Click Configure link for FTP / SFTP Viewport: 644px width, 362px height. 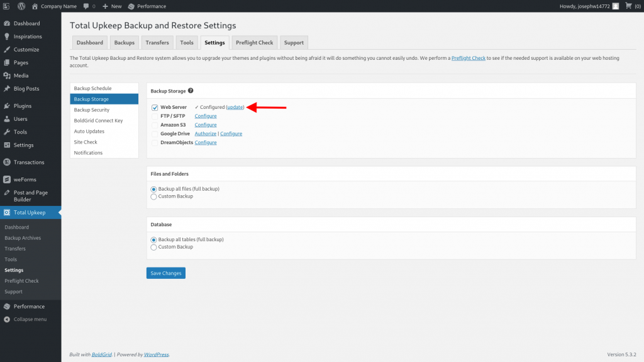pos(206,116)
